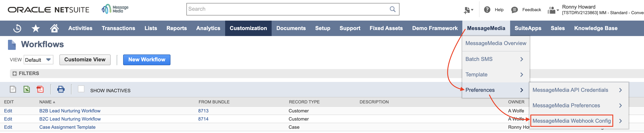Open the Support menu
Image resolution: width=644 pixels, height=133 pixels.
click(x=350, y=28)
